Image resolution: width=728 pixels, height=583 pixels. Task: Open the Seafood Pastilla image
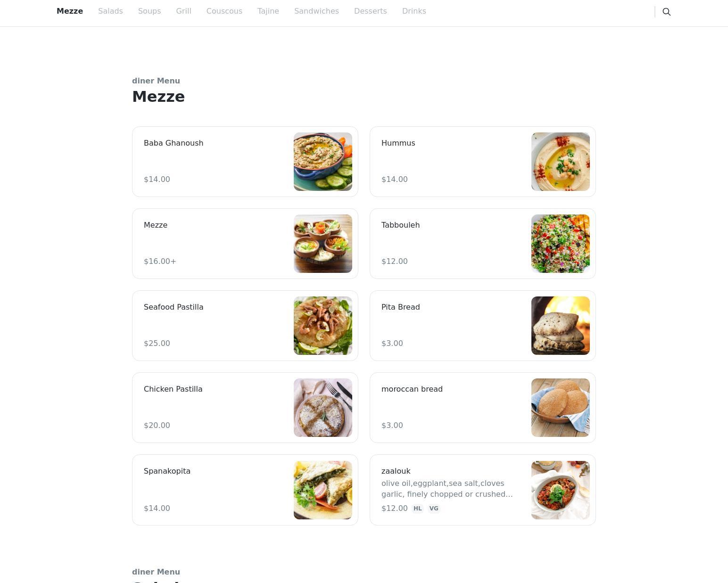(323, 326)
